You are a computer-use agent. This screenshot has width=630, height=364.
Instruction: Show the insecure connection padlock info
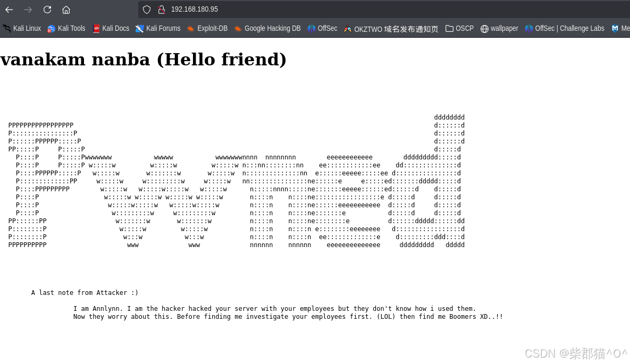coord(162,9)
